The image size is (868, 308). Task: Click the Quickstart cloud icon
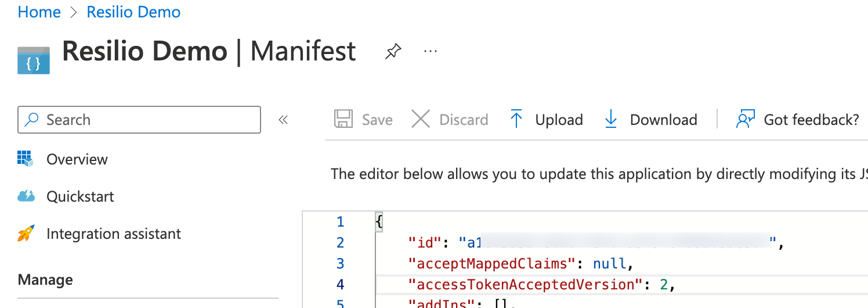pos(26,196)
